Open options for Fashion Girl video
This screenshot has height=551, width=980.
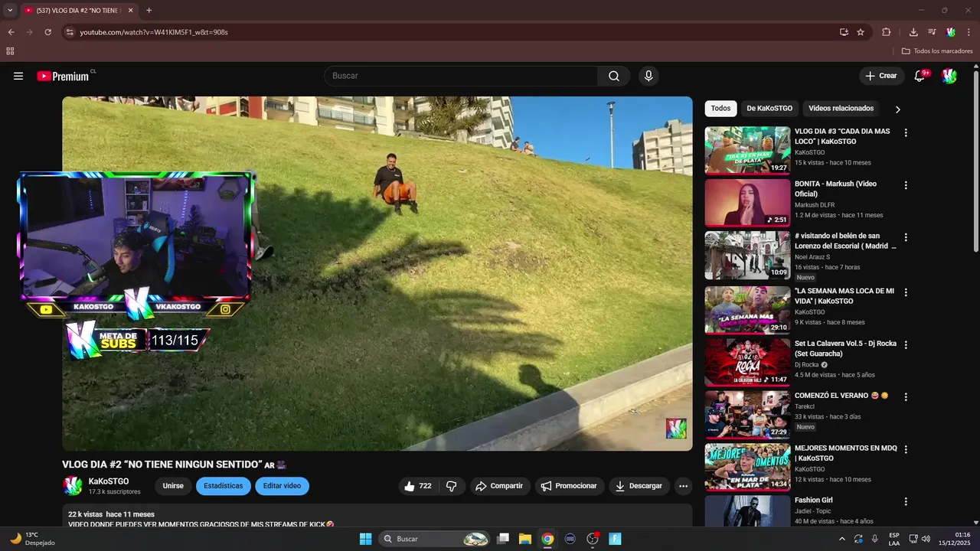(x=906, y=502)
